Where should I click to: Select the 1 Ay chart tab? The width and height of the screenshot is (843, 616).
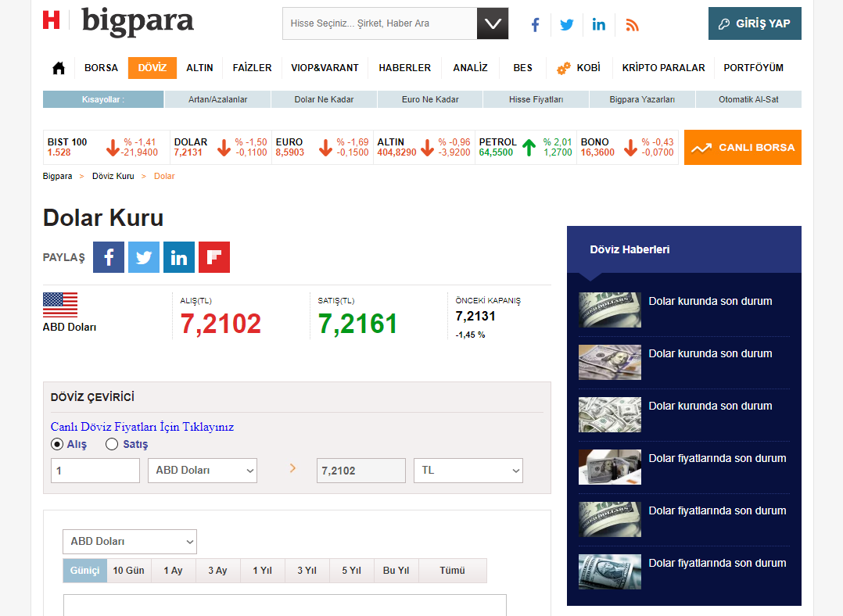click(173, 571)
